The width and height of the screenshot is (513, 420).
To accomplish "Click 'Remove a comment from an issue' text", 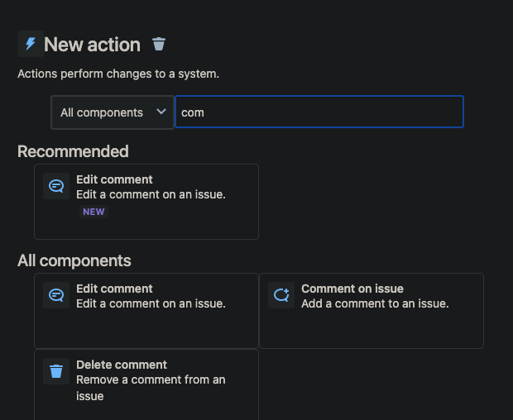I will (x=151, y=388).
